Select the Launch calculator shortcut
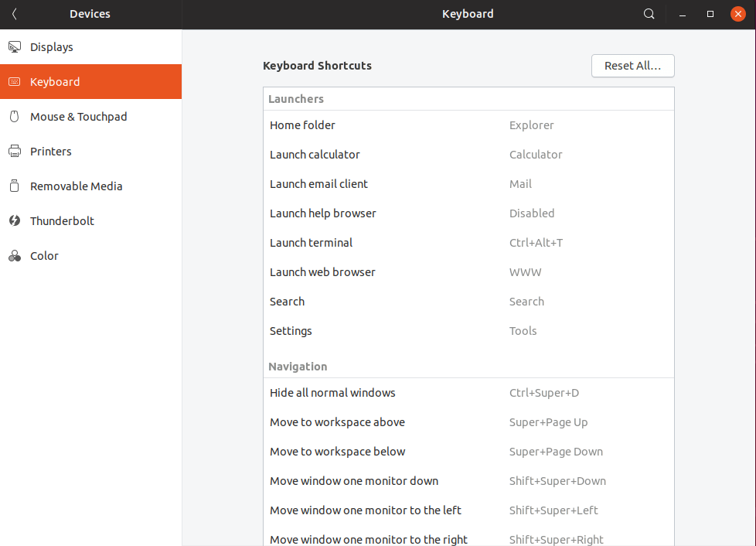756x546 pixels. click(468, 155)
